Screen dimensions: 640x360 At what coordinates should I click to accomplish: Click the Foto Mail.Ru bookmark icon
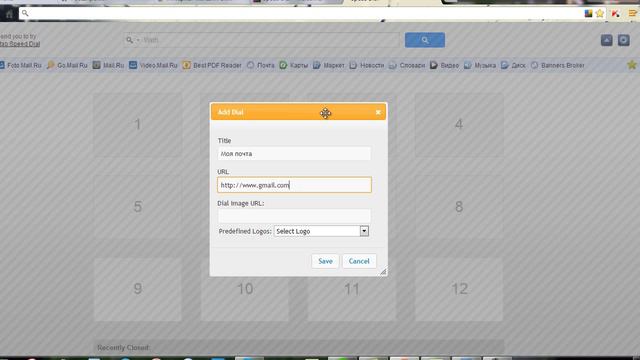2,65
